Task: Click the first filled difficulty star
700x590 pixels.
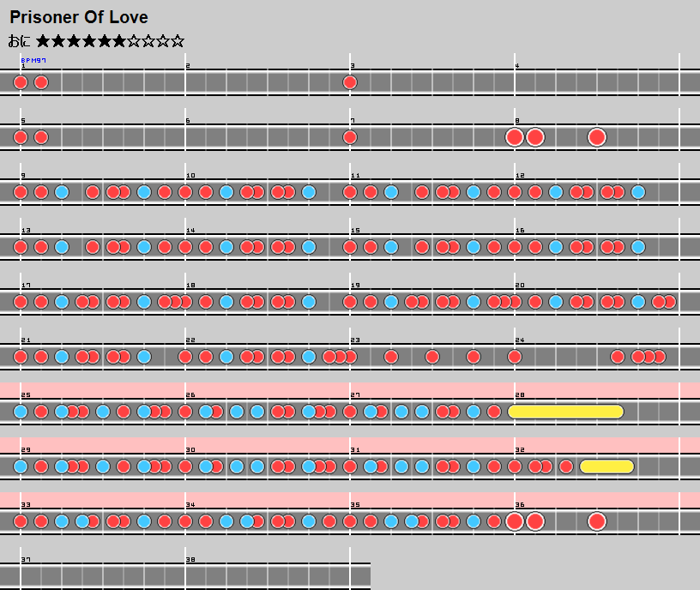Action: 43,40
